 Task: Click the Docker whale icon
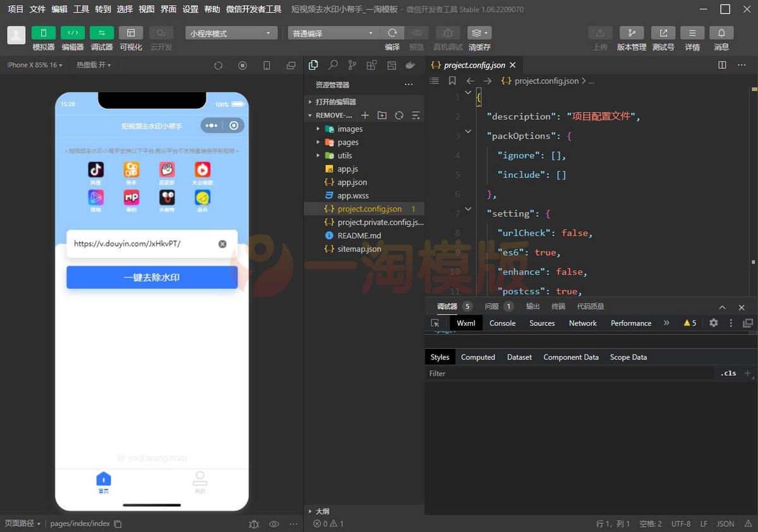click(x=410, y=65)
